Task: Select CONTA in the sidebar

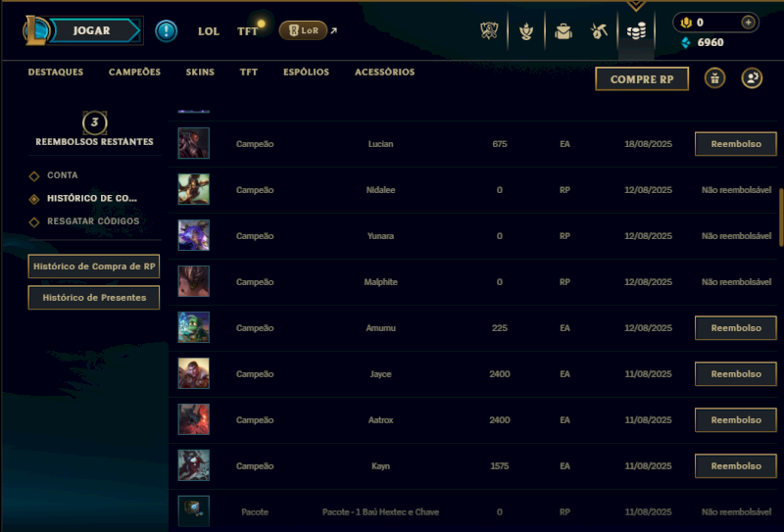Action: 62,175
